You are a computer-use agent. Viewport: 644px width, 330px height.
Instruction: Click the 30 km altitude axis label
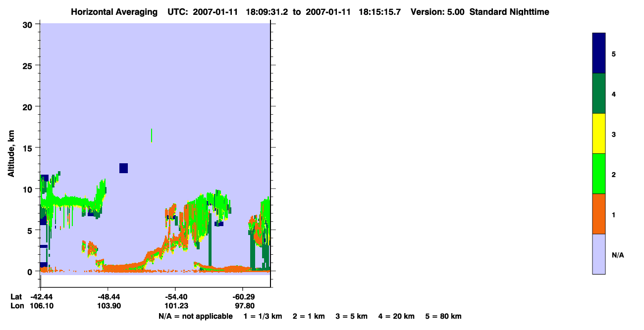29,24
